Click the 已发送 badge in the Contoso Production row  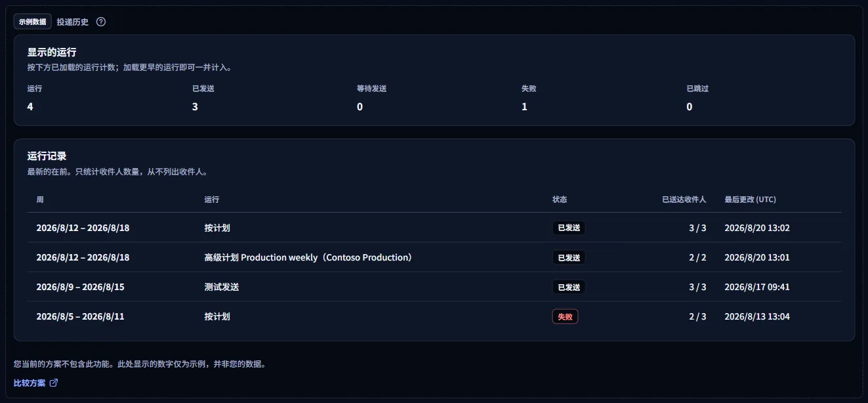tap(569, 257)
